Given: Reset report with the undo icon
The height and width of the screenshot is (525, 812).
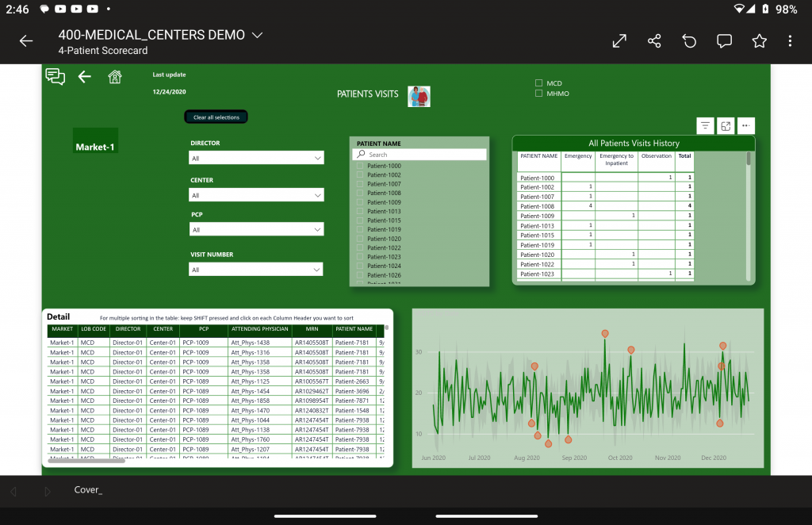Looking at the screenshot, I should pyautogui.click(x=689, y=41).
